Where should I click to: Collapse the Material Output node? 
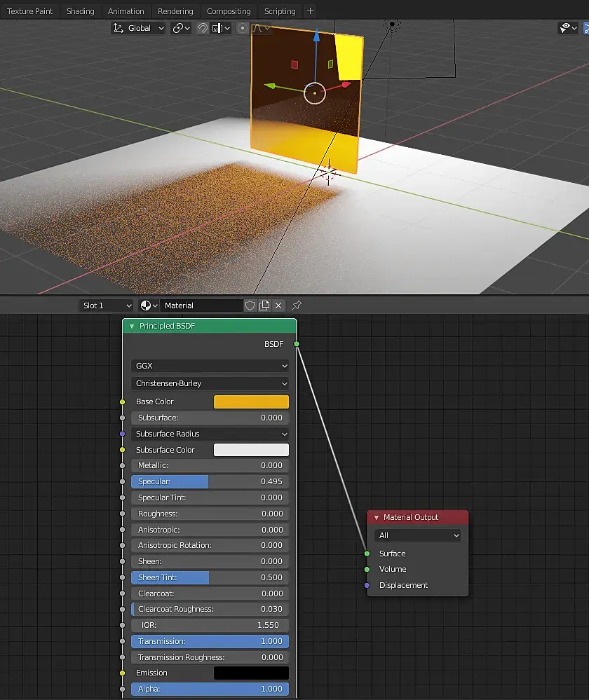click(377, 517)
